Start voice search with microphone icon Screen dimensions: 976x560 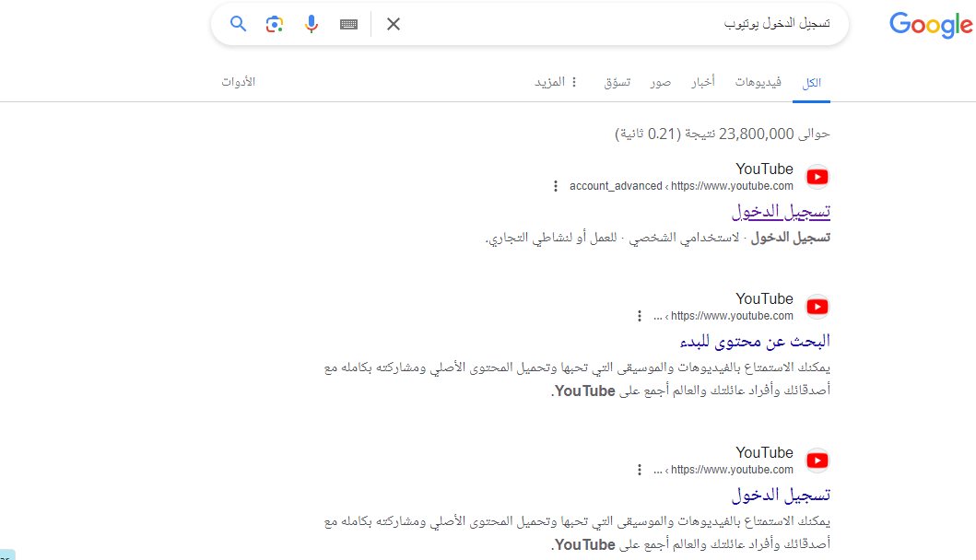click(312, 24)
